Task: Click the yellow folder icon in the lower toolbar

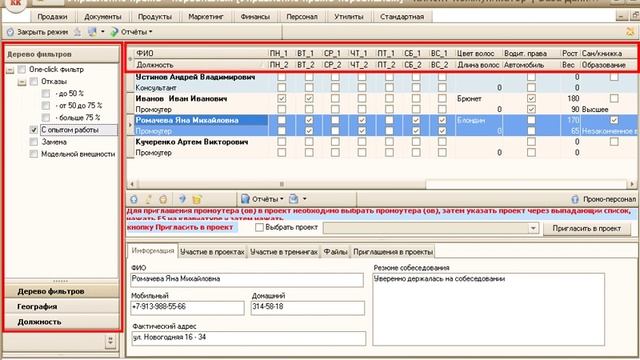Action: point(197,199)
